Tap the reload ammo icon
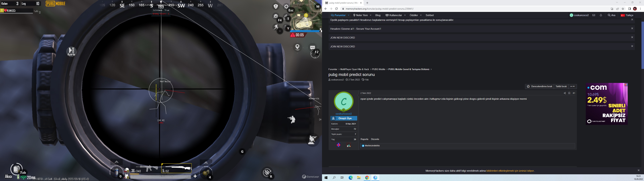The image size is (644, 181). tap(267, 172)
